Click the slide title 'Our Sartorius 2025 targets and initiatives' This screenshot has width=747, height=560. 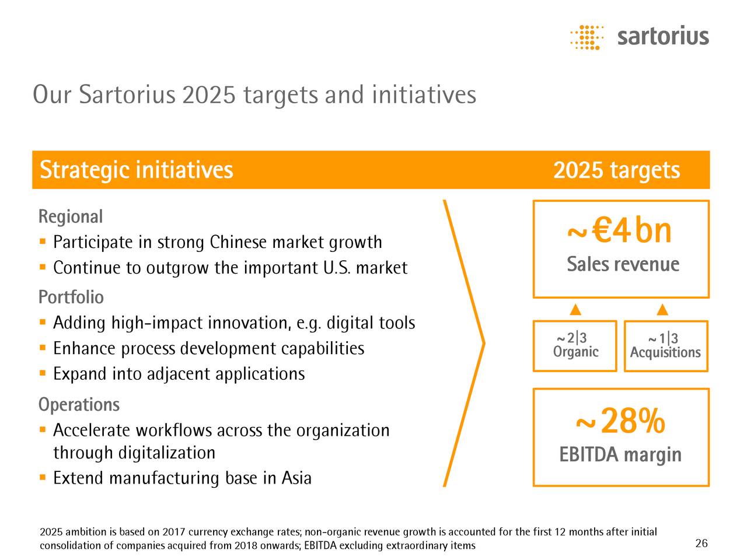point(254,95)
